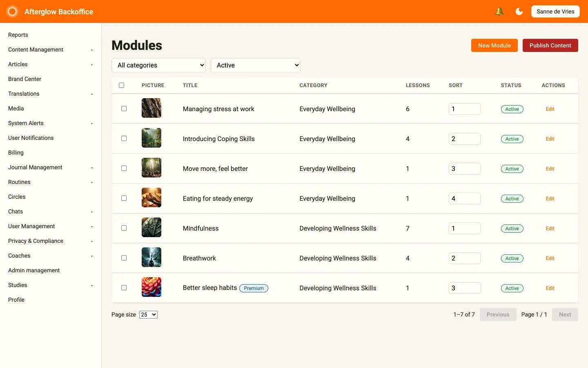Focus the sort field for Mindfulness
Image resolution: width=588 pixels, height=368 pixels.
click(x=465, y=228)
